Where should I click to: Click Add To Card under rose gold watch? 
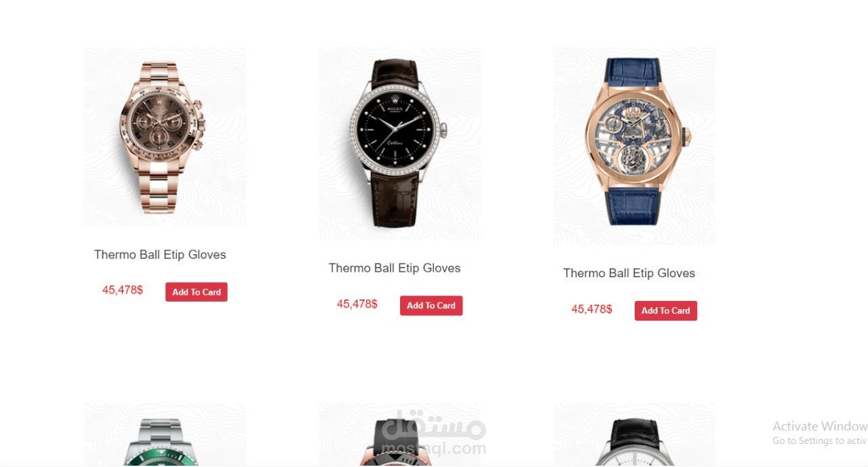click(x=197, y=292)
